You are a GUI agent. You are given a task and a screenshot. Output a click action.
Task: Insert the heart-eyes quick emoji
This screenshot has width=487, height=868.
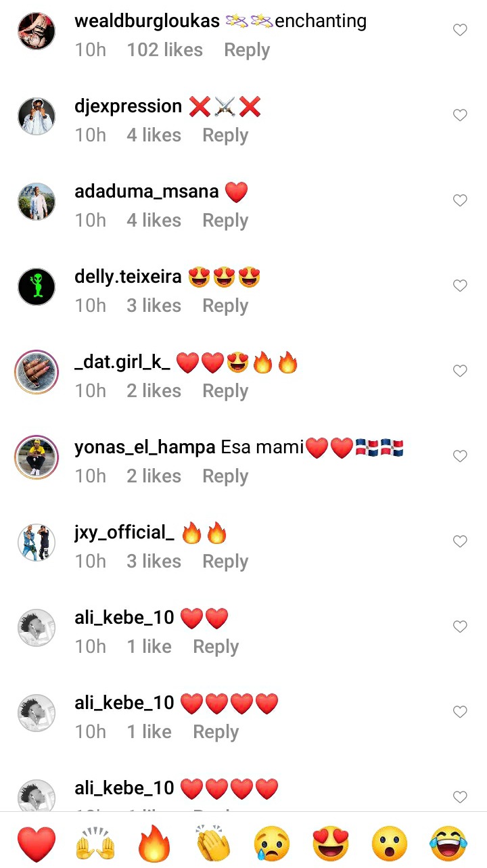point(331,844)
